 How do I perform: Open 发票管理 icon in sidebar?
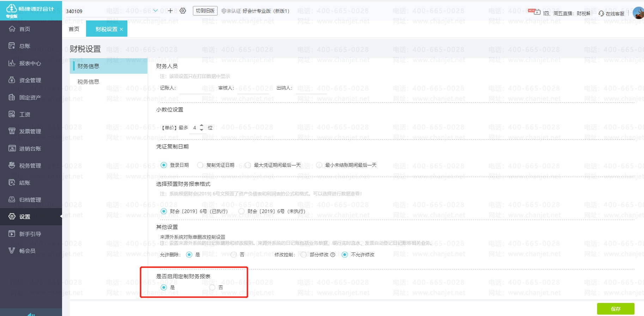pos(12,131)
